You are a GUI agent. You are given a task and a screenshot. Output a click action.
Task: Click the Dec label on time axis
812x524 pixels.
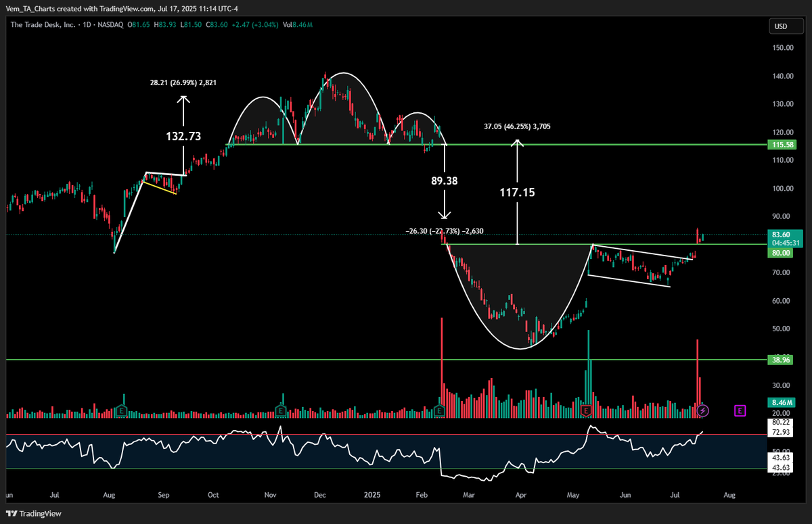pos(320,496)
